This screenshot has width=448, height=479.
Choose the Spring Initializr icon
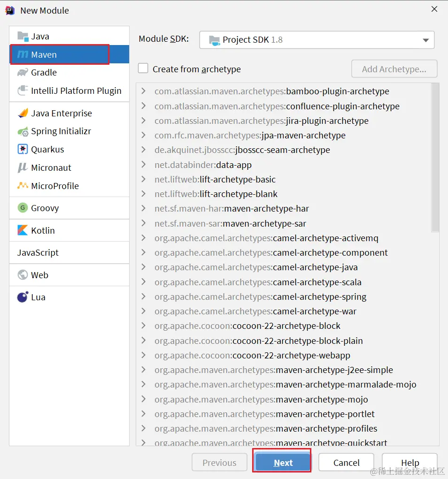click(x=23, y=131)
